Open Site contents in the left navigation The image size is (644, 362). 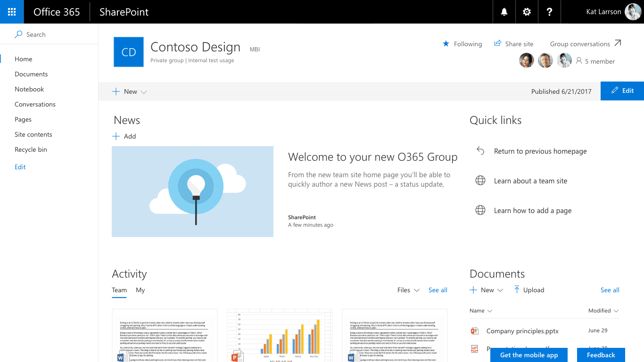33,134
